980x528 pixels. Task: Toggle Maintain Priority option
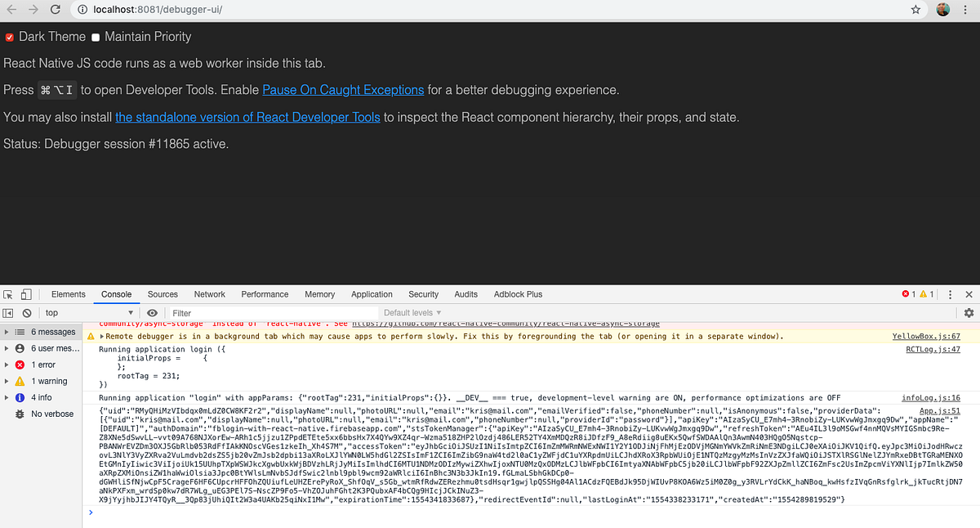coord(96,37)
